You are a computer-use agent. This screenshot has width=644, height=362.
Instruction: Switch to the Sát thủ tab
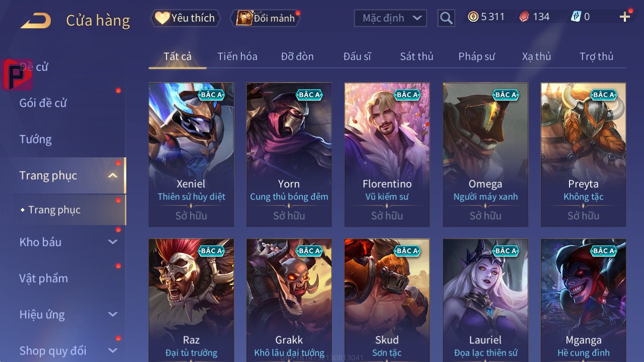[x=417, y=56]
